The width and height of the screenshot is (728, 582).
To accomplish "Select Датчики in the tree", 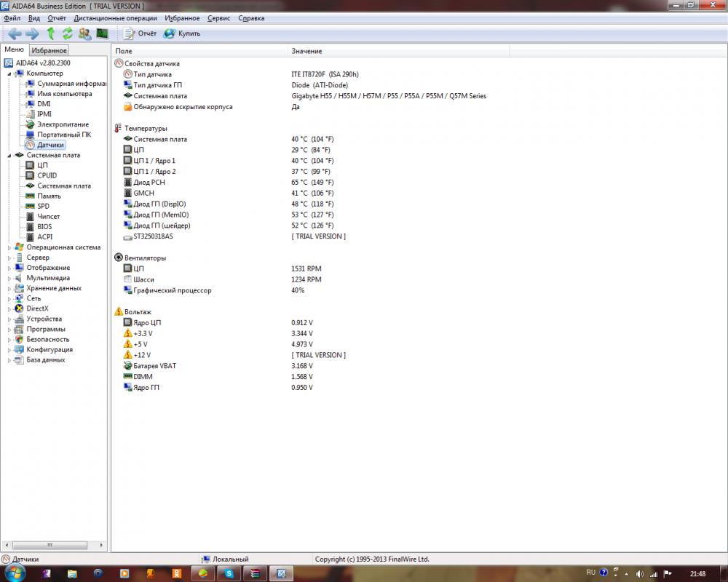I will pos(45,145).
